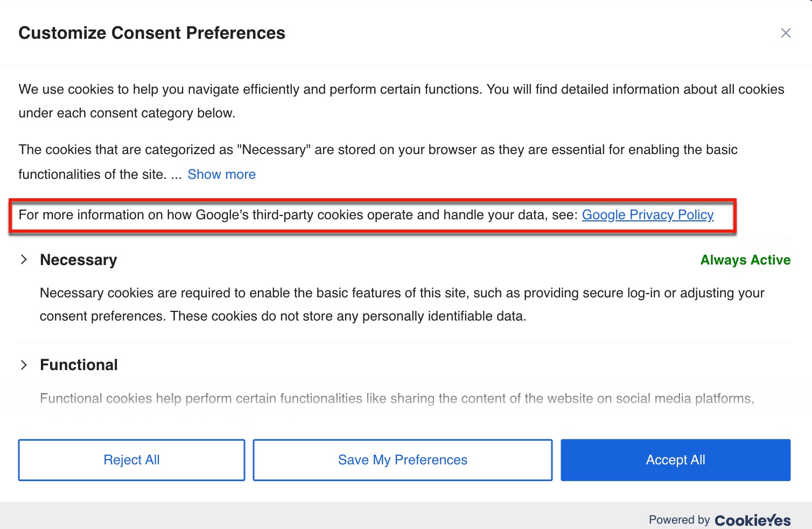
Task: Click the CookieYes logo
Action: pyautogui.click(x=752, y=520)
